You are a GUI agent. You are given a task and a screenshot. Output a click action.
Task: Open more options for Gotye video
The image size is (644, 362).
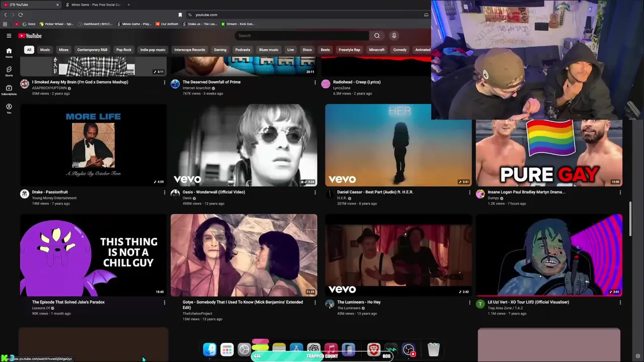pos(315,303)
